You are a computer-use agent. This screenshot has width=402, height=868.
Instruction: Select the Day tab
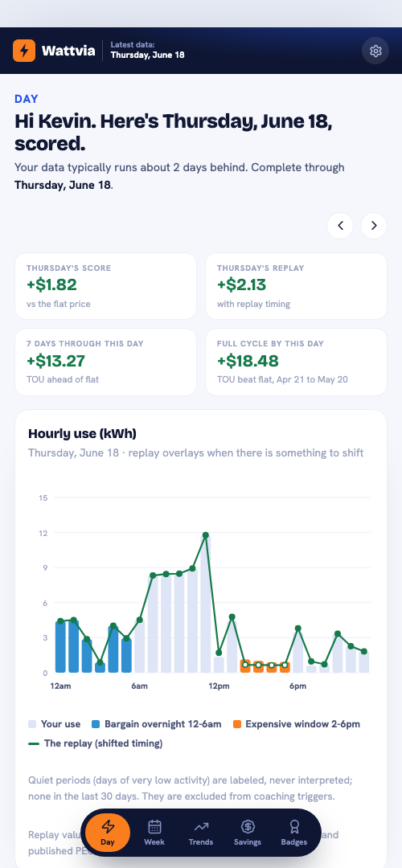tap(108, 832)
